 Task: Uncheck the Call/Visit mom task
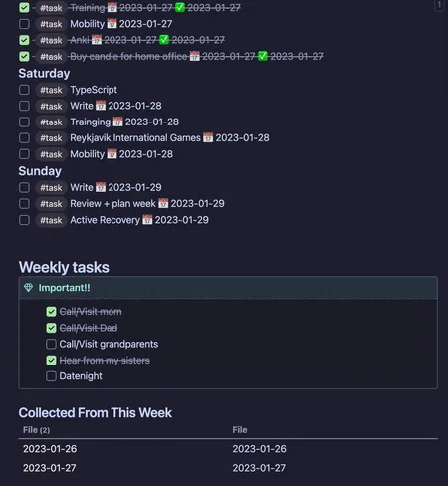51,312
